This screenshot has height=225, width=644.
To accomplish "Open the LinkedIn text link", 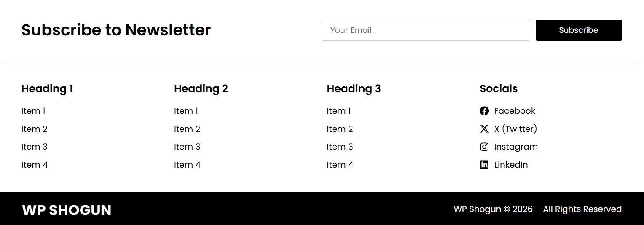I will (x=511, y=165).
